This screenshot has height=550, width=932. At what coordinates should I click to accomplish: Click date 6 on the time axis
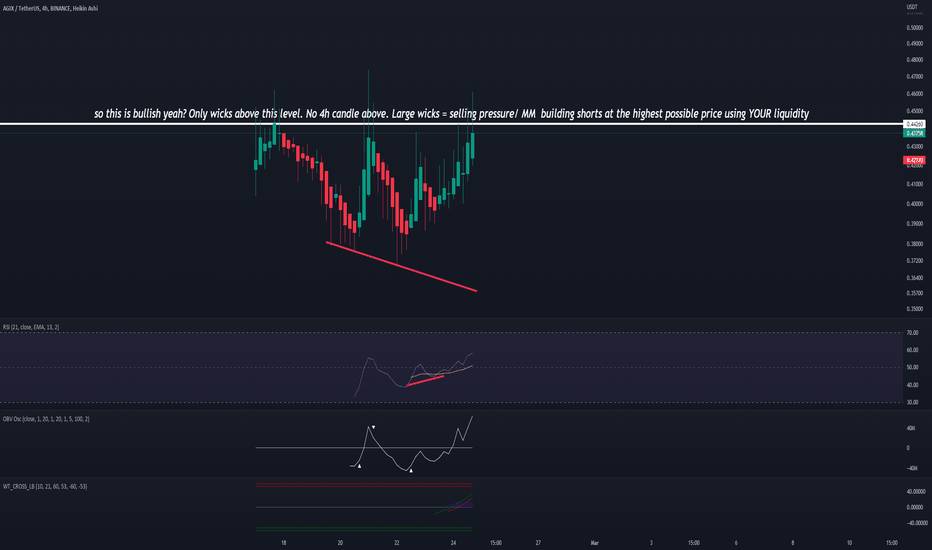tap(736, 542)
